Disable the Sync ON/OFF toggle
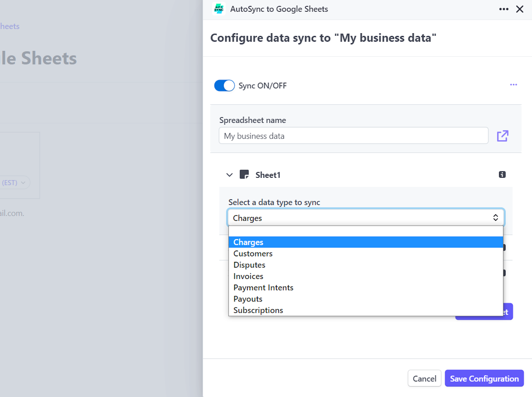Image resolution: width=532 pixels, height=397 pixels. [224, 86]
